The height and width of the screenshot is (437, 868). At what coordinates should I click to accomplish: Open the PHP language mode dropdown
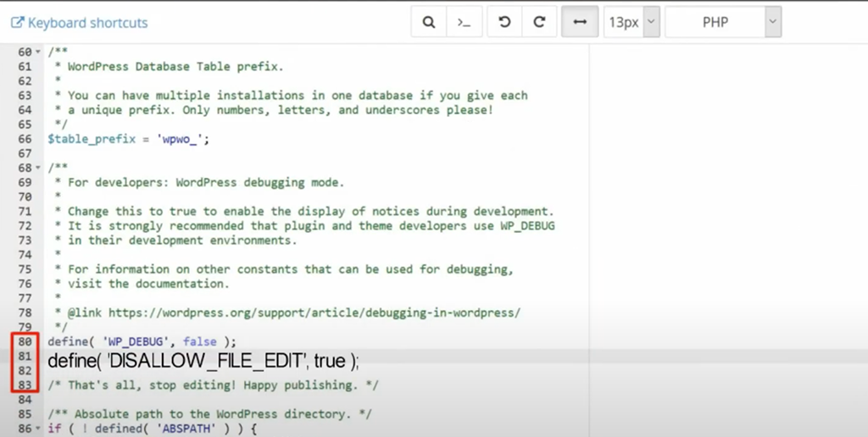[x=723, y=23]
